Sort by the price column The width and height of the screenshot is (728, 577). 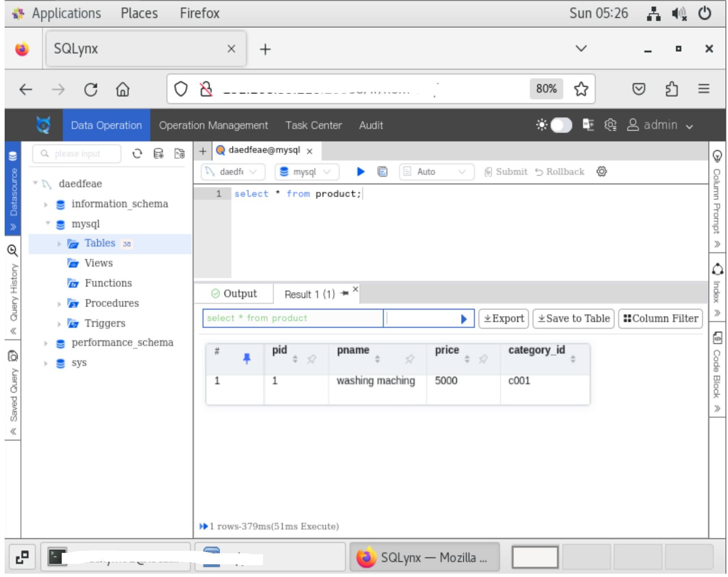point(467,359)
